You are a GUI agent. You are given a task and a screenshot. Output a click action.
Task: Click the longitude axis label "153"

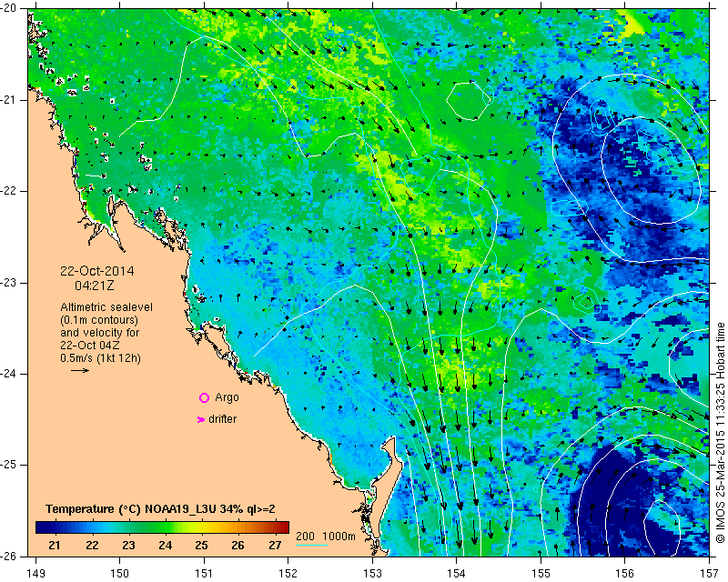pos(372,573)
